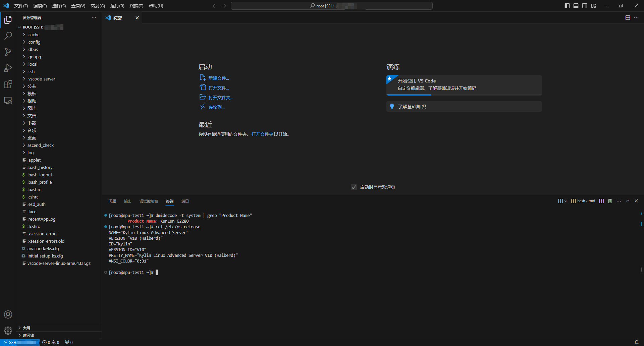Switch to the 调试控制台 tab
The width and height of the screenshot is (644, 346).
149,201
